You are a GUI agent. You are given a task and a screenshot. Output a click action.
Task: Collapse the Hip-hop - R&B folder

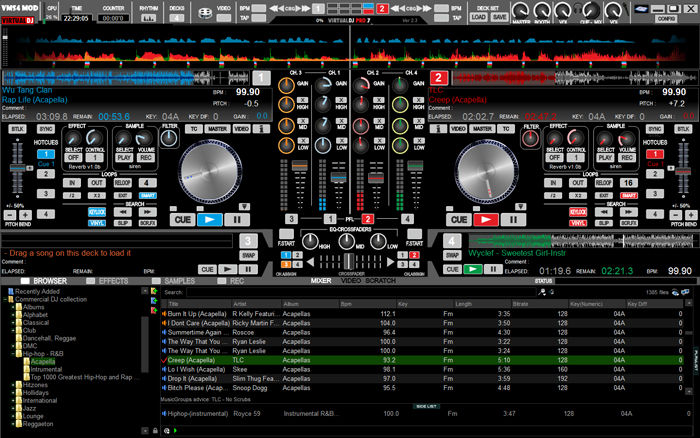point(13,354)
